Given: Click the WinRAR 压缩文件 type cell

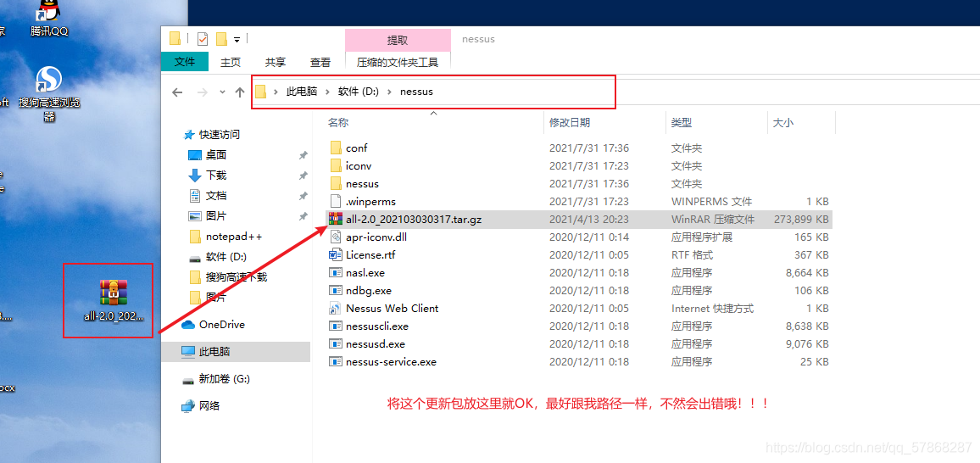Looking at the screenshot, I should pyautogui.click(x=712, y=220).
